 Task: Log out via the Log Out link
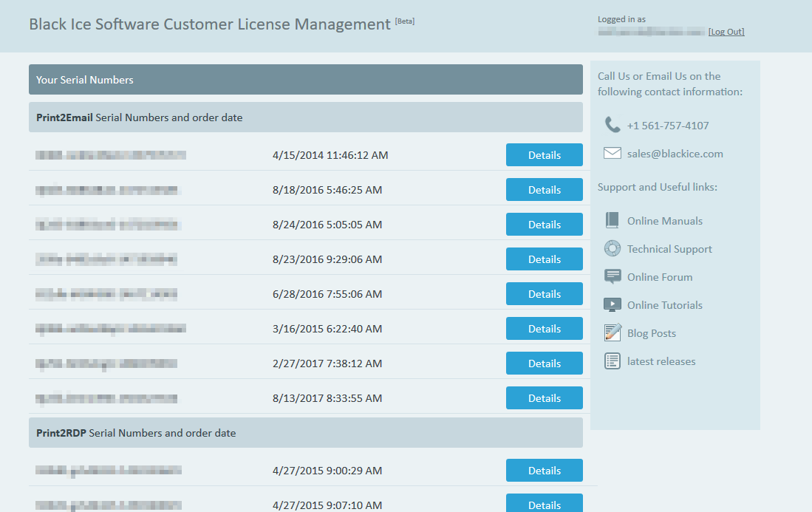726,32
